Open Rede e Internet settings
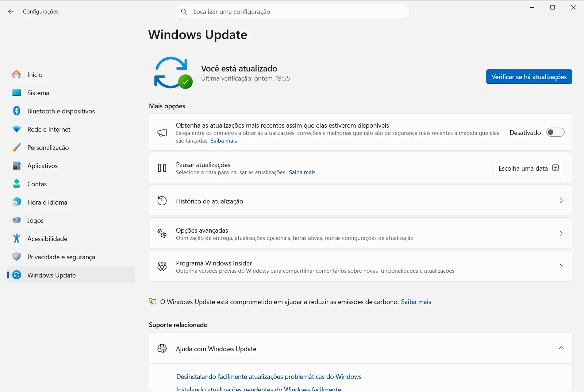The height and width of the screenshot is (392, 584). click(71, 129)
